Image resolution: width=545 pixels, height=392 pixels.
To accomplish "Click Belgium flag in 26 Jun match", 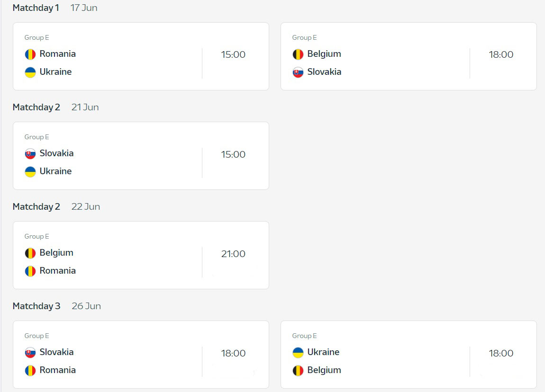I will pos(298,371).
